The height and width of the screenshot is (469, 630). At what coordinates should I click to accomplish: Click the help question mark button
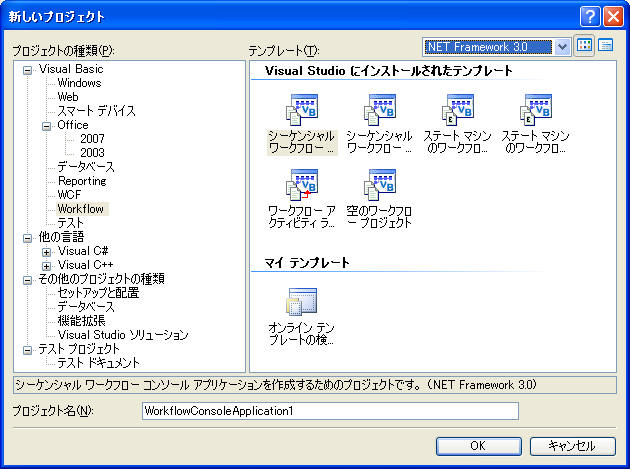(590, 17)
